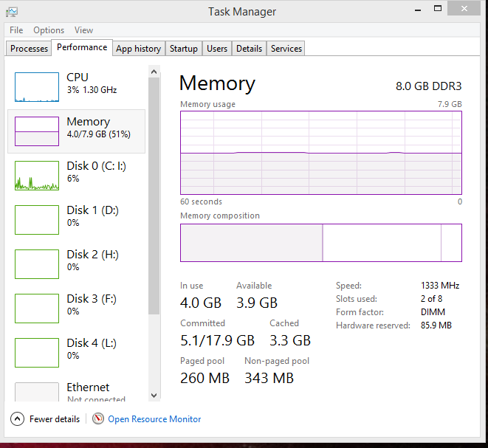This screenshot has width=488, height=448.
Task: Click the 60 seconds graph label
Action: (x=201, y=201)
